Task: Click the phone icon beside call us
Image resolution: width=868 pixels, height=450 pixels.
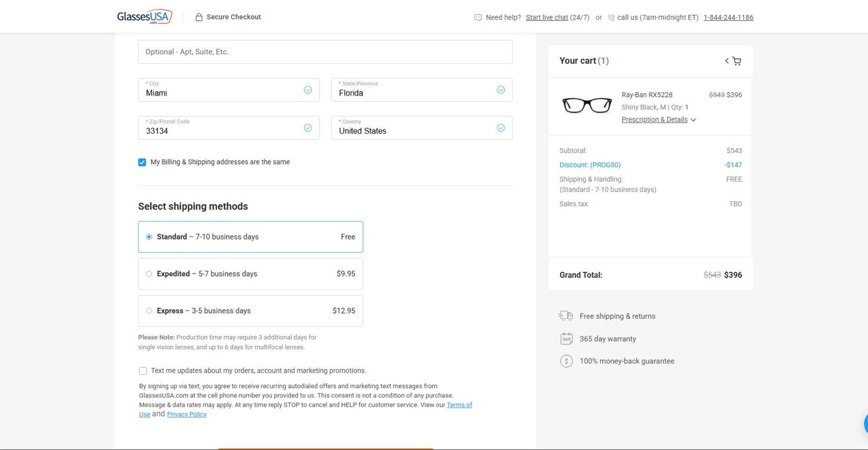Action: click(x=611, y=17)
